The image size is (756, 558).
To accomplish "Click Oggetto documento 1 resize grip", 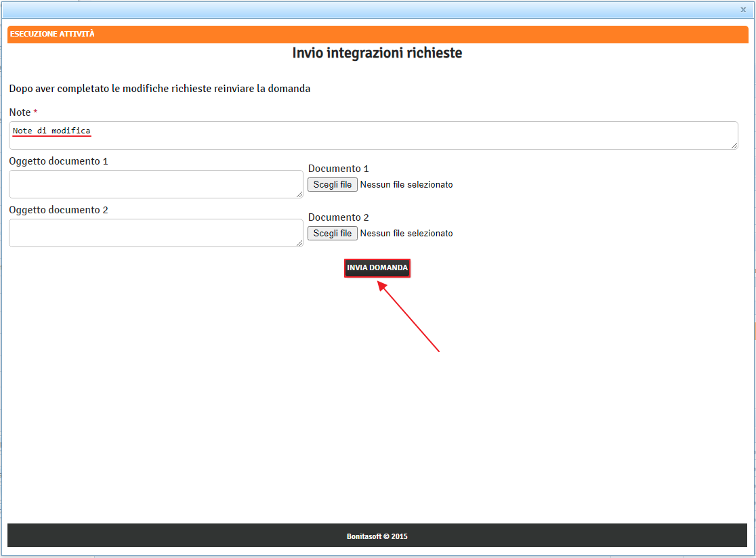I will (299, 194).
